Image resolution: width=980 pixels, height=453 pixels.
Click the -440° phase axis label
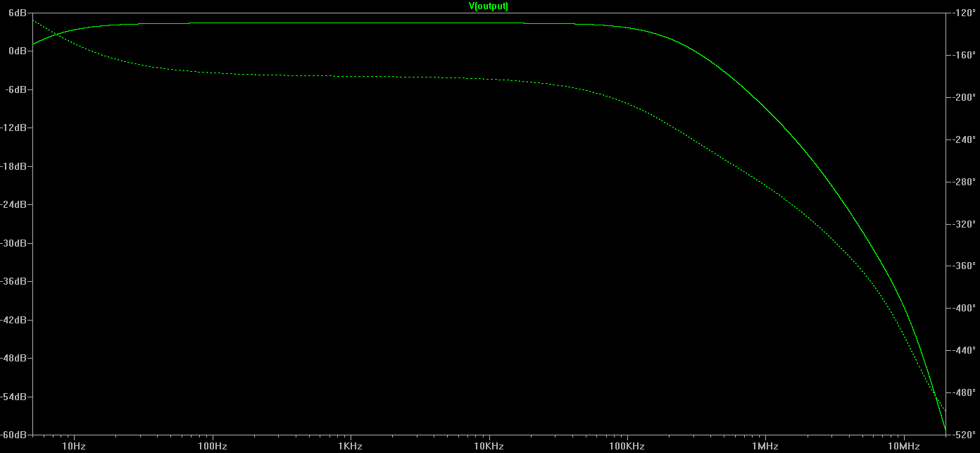coord(963,350)
